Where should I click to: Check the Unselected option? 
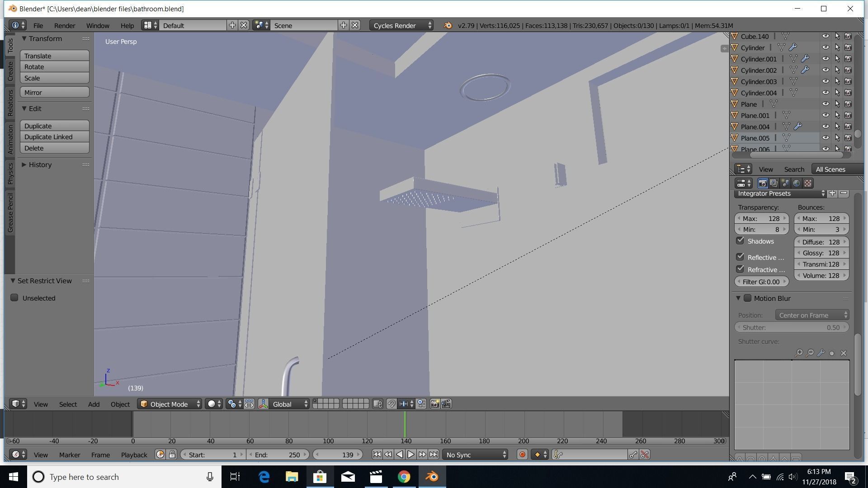tap(14, 298)
